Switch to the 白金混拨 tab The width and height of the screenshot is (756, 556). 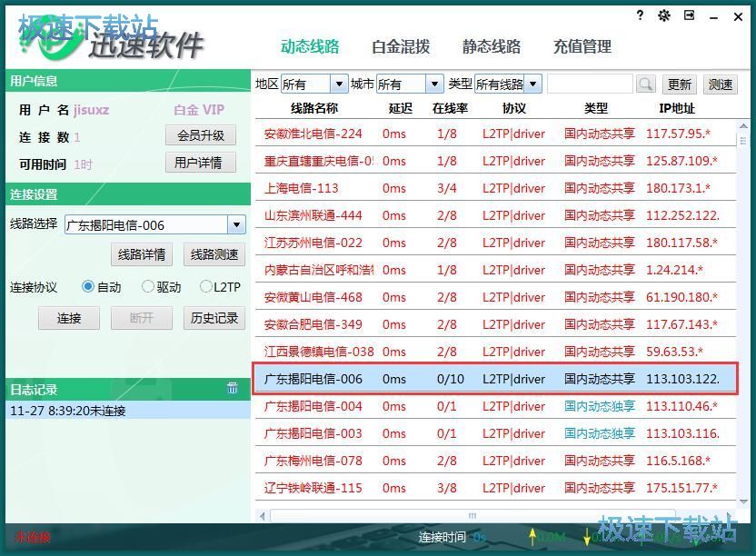[401, 46]
